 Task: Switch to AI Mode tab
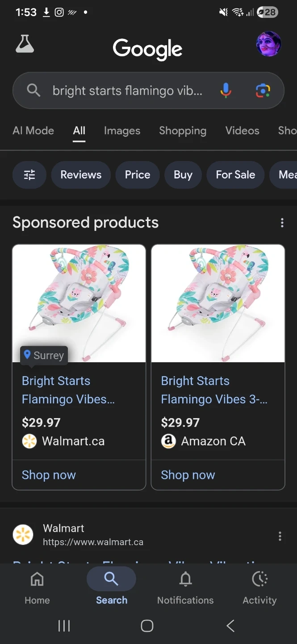(x=33, y=131)
